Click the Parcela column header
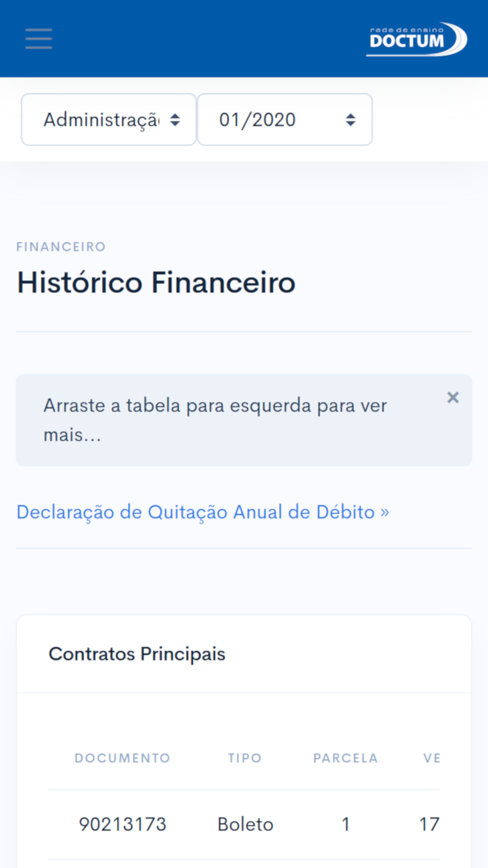488x868 pixels. point(346,758)
